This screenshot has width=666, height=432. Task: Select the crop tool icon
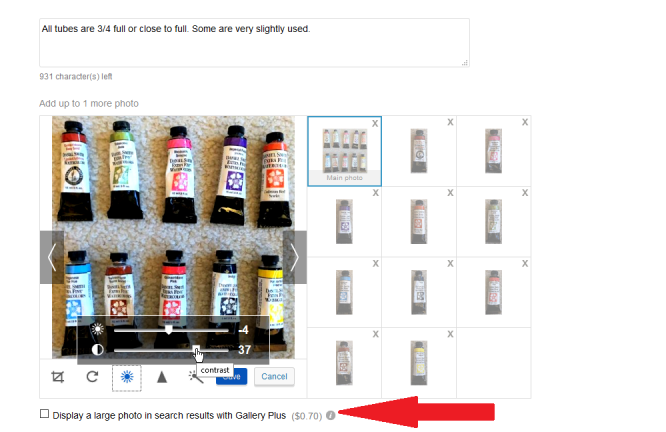click(58, 377)
